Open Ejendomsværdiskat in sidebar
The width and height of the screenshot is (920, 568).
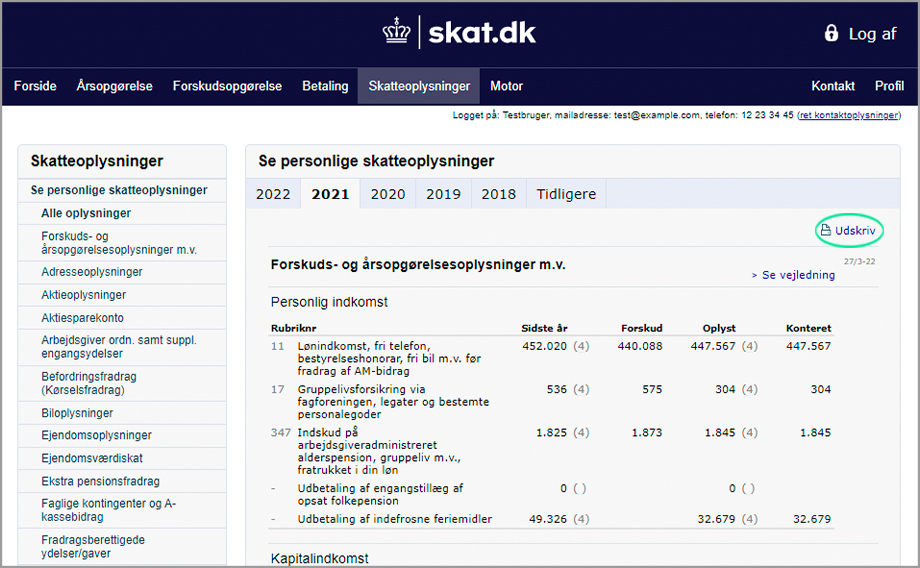click(x=92, y=458)
